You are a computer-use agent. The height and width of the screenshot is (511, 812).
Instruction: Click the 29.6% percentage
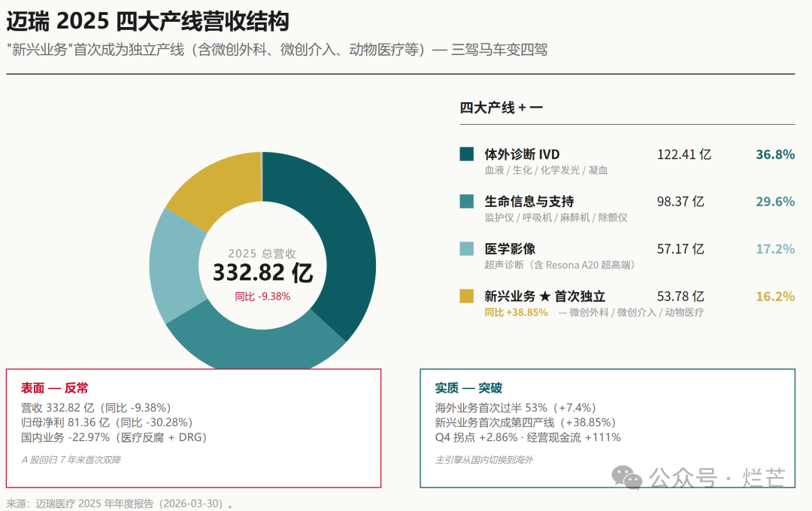775,202
